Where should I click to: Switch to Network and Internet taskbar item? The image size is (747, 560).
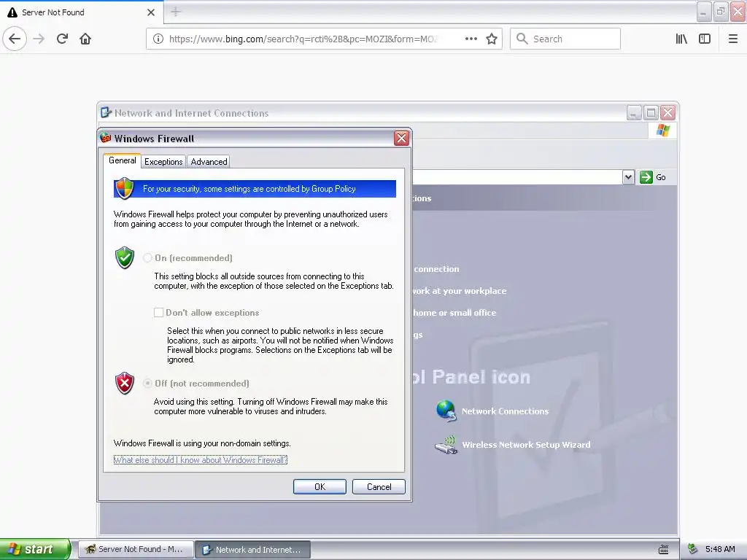click(x=253, y=550)
